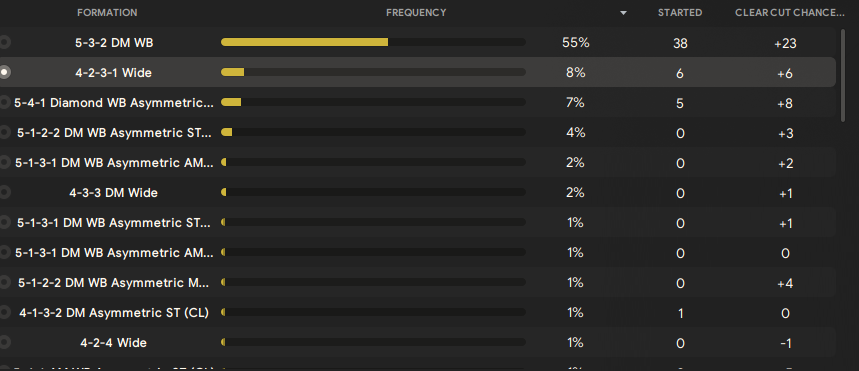
Task: Open the 5-4-1 Diamond WB Asymmetric formation row
Action: coord(417,102)
